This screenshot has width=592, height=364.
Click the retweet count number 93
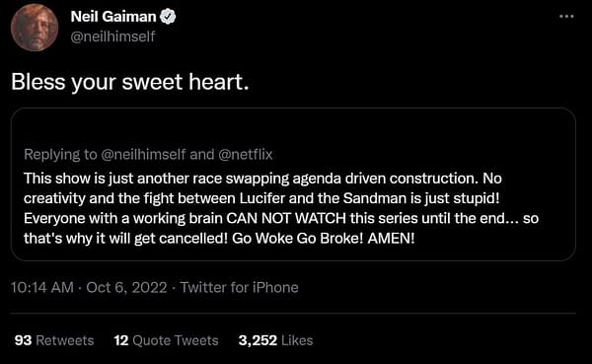23,340
